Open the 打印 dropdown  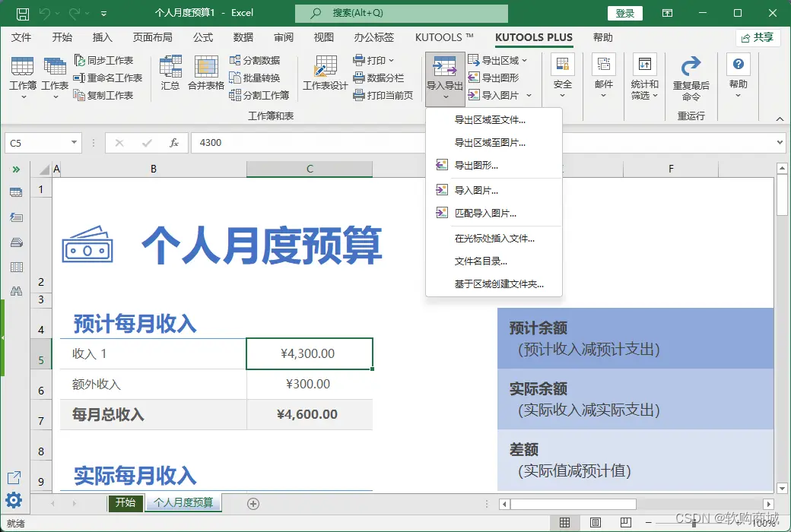click(x=373, y=61)
